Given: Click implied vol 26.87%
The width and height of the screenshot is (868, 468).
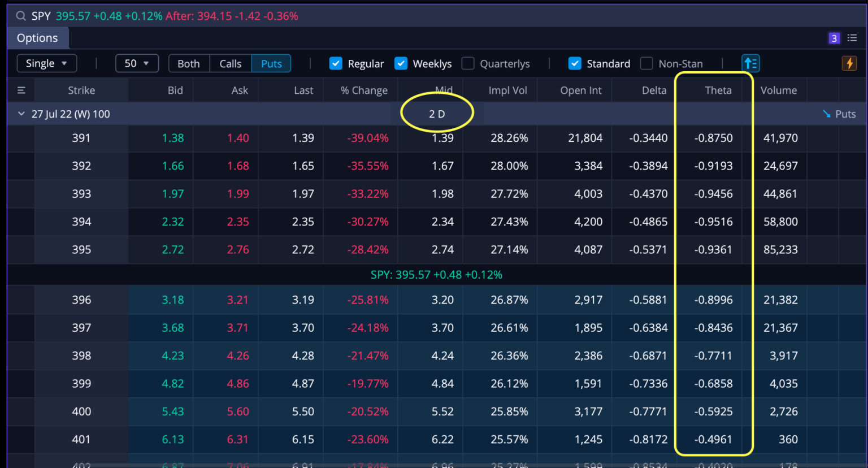Looking at the screenshot, I should click(x=509, y=300).
